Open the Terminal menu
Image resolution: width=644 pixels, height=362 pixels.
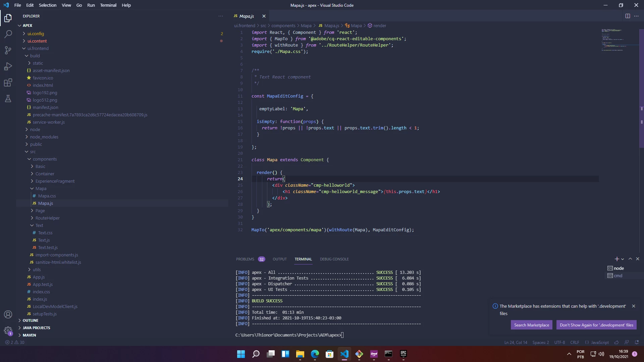[x=108, y=5]
